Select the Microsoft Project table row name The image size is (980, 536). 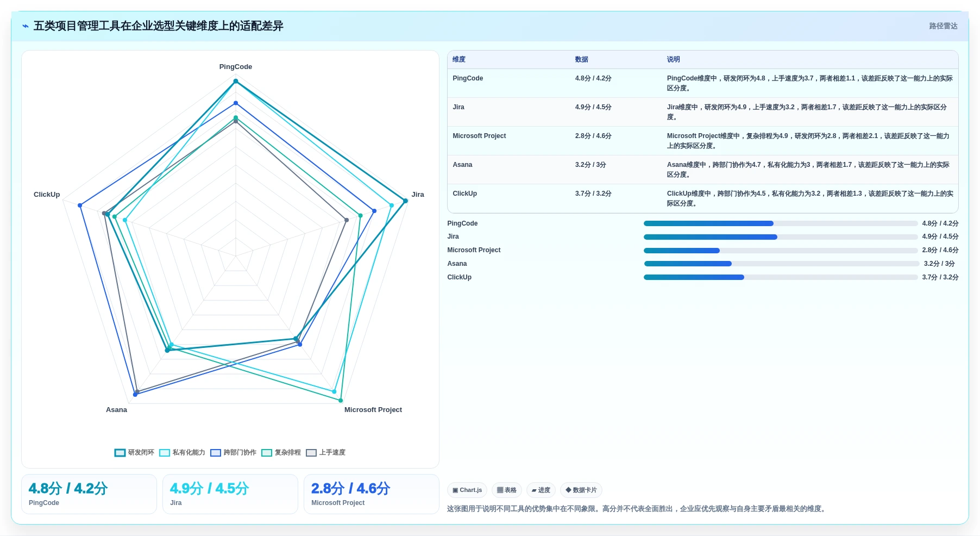coord(479,136)
